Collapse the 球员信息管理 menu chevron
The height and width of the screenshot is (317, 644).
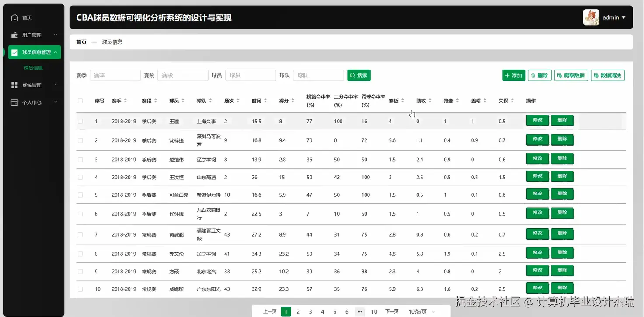pos(56,52)
